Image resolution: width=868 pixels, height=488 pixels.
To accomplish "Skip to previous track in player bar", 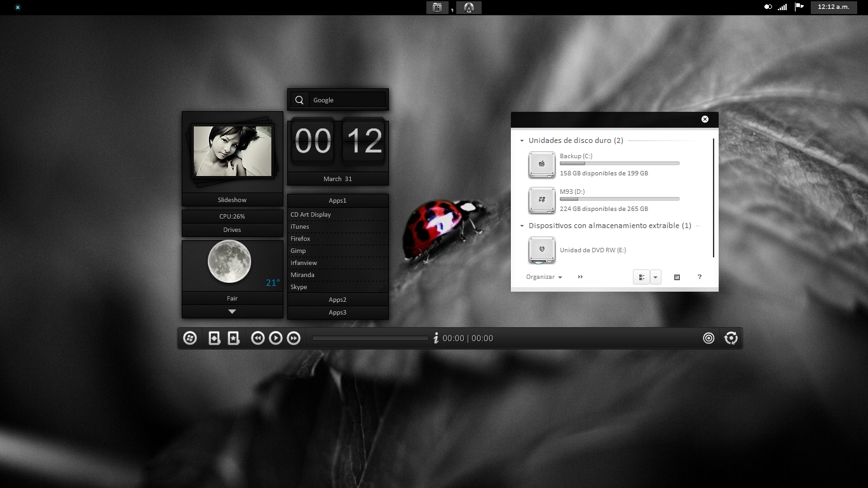I will click(257, 338).
